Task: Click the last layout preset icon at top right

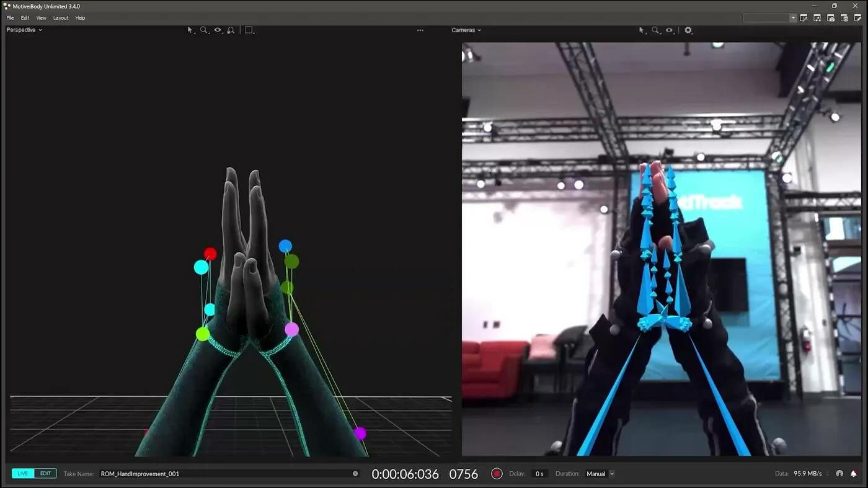Action: click(857, 18)
